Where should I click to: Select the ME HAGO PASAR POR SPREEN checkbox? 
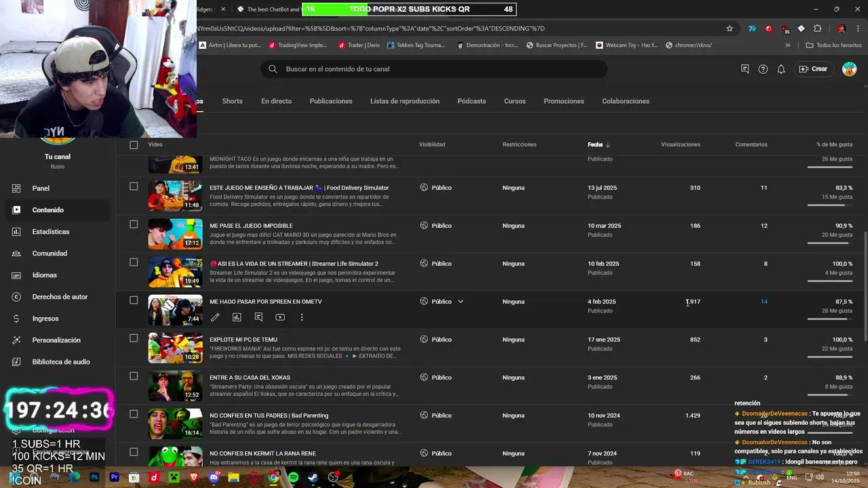click(x=134, y=300)
